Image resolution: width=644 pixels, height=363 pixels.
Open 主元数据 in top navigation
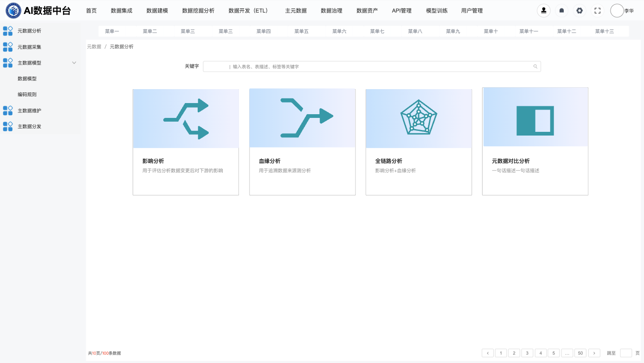click(x=296, y=11)
